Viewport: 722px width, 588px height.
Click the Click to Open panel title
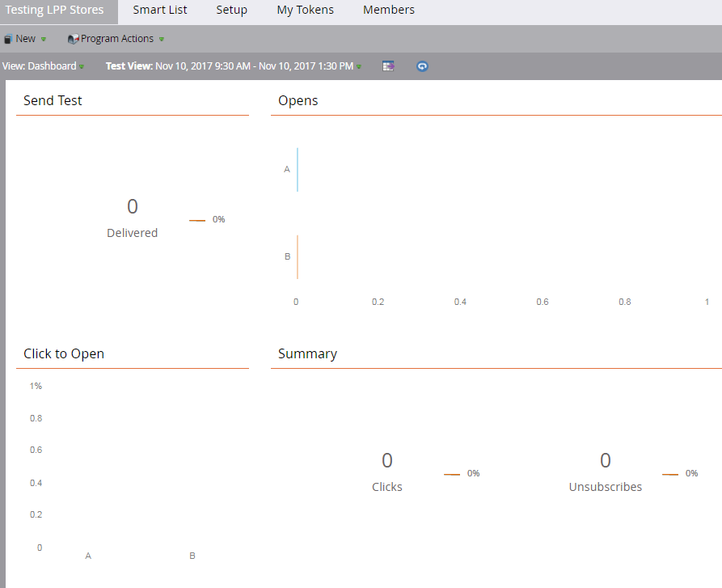(64, 353)
